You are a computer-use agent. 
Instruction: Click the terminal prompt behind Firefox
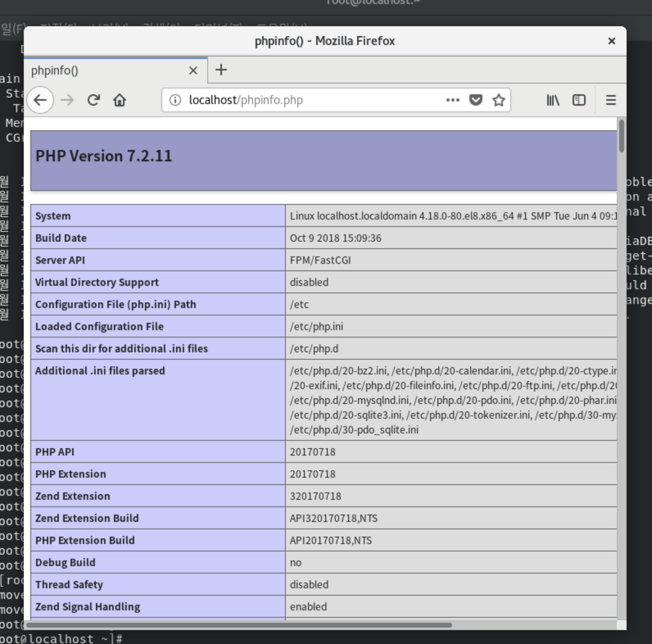click(61, 638)
